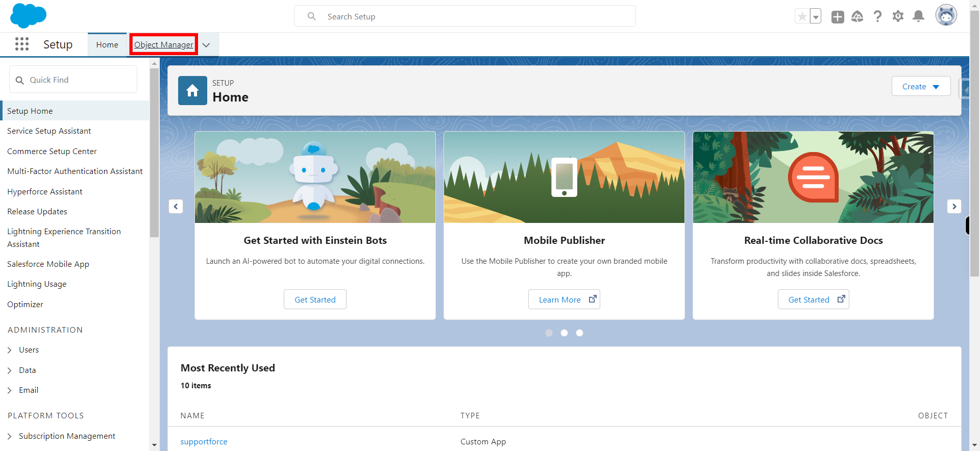Open the Help question mark icon
980x451 pixels.
click(x=877, y=17)
